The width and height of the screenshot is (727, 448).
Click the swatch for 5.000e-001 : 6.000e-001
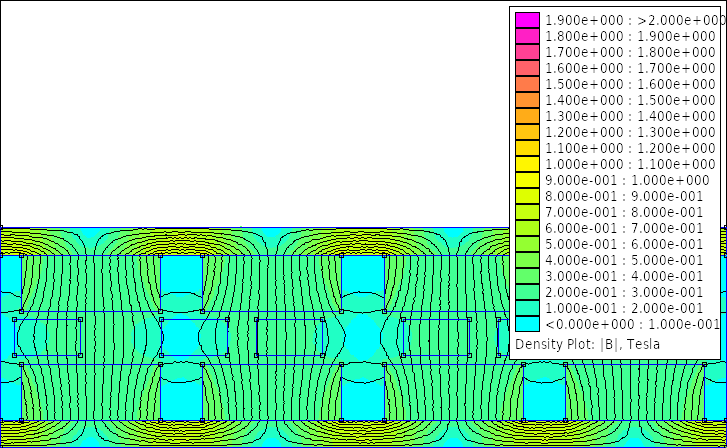[527, 244]
